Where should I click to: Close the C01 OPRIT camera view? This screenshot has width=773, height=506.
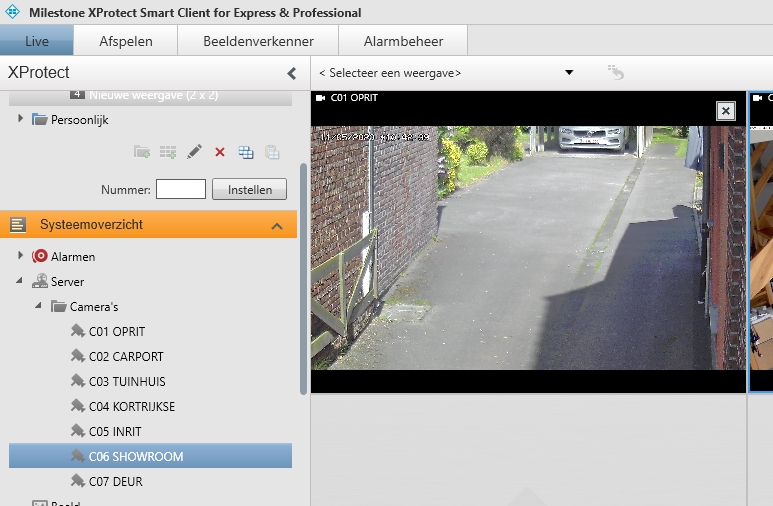tap(726, 111)
